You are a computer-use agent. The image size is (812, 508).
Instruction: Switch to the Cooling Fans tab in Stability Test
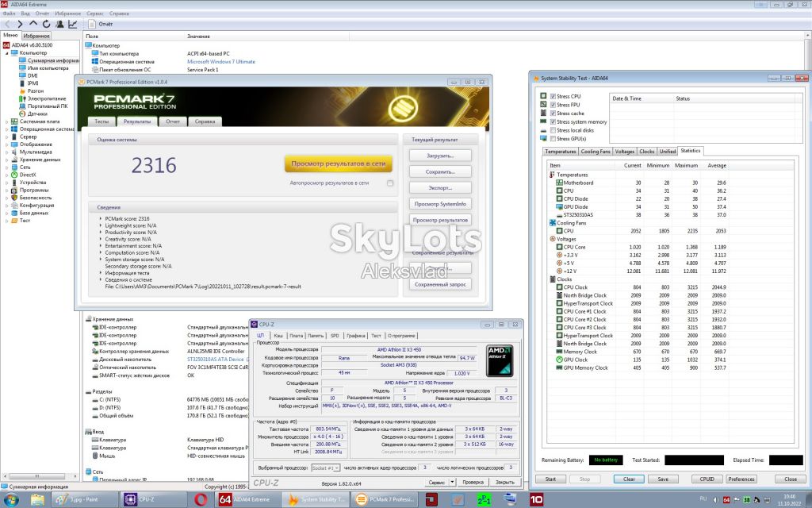coord(596,152)
